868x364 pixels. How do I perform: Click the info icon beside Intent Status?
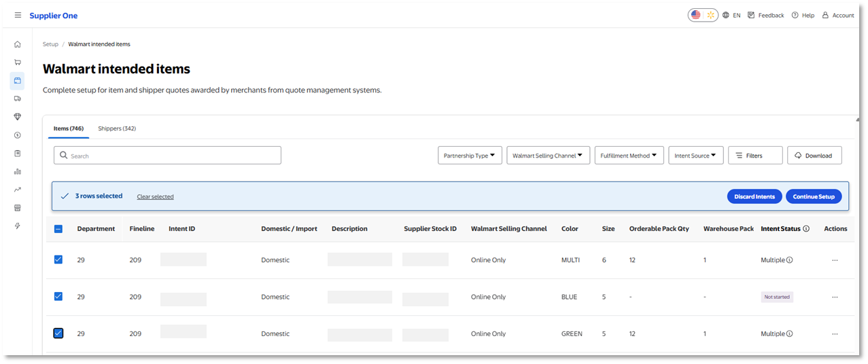pyautogui.click(x=806, y=229)
